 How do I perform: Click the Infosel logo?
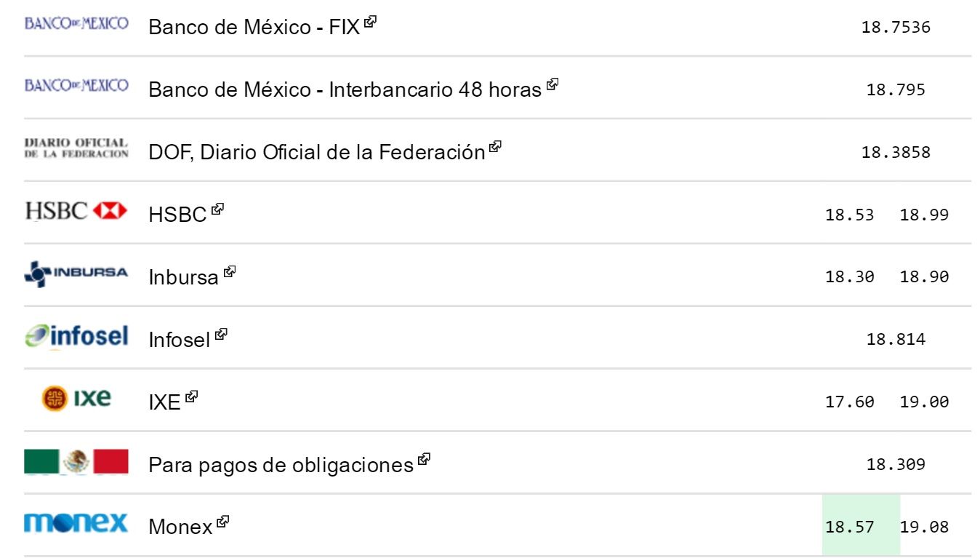pos(76,336)
